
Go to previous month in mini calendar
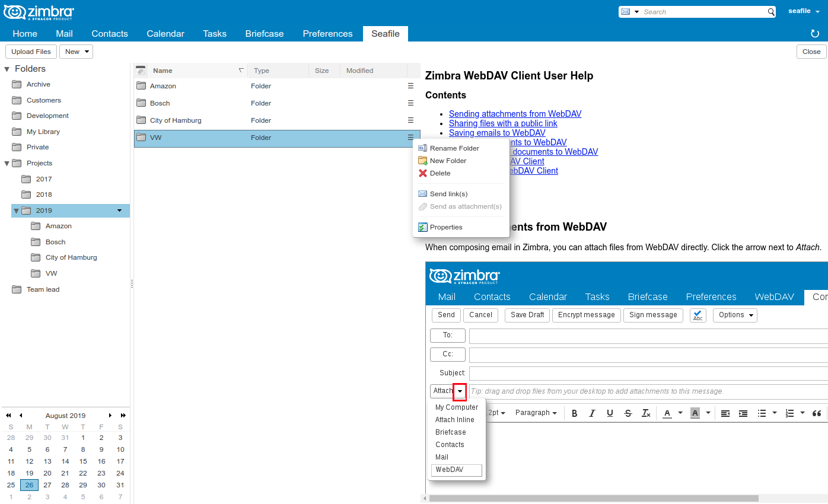click(x=21, y=416)
